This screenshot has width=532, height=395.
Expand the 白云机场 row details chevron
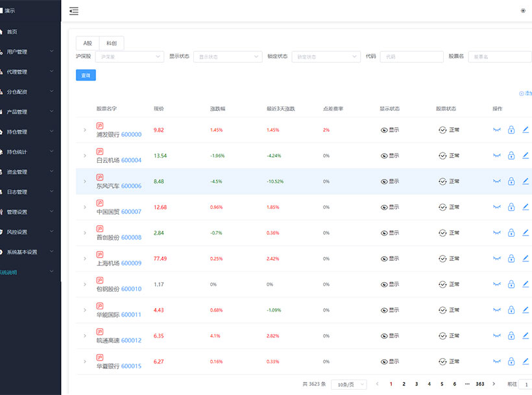(84, 156)
